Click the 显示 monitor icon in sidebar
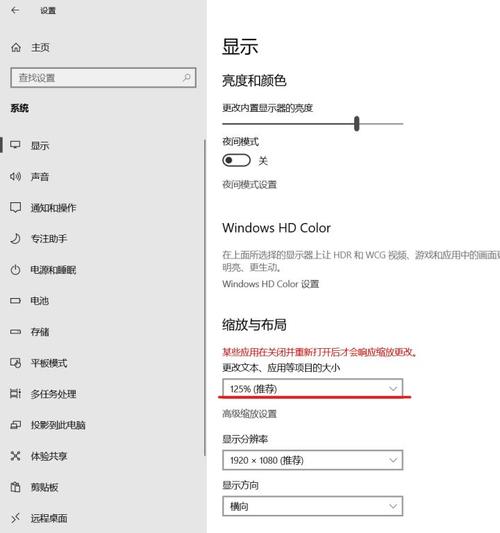The width and height of the screenshot is (500, 533). click(x=15, y=145)
